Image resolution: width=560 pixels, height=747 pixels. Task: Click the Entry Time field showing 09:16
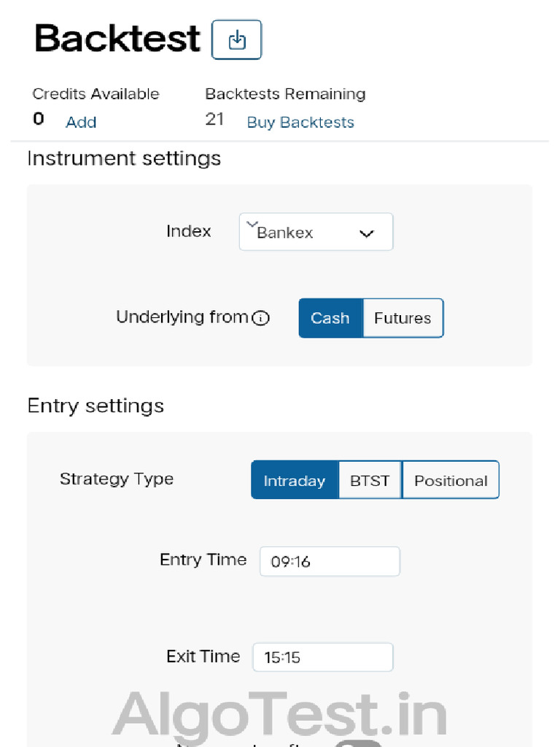(x=330, y=562)
